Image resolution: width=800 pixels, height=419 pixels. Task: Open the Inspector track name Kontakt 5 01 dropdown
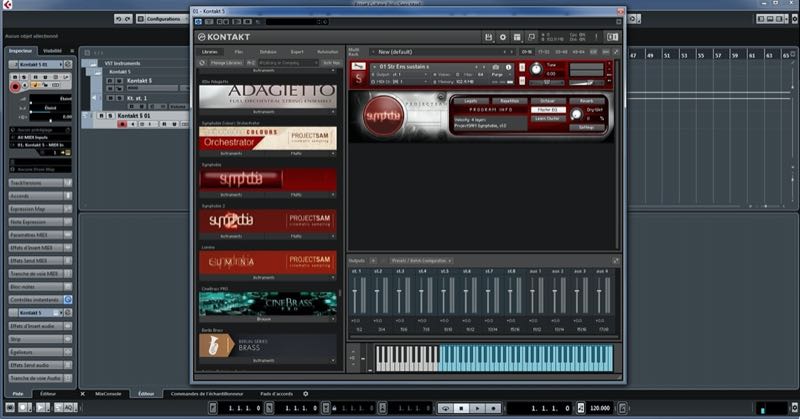pos(40,65)
